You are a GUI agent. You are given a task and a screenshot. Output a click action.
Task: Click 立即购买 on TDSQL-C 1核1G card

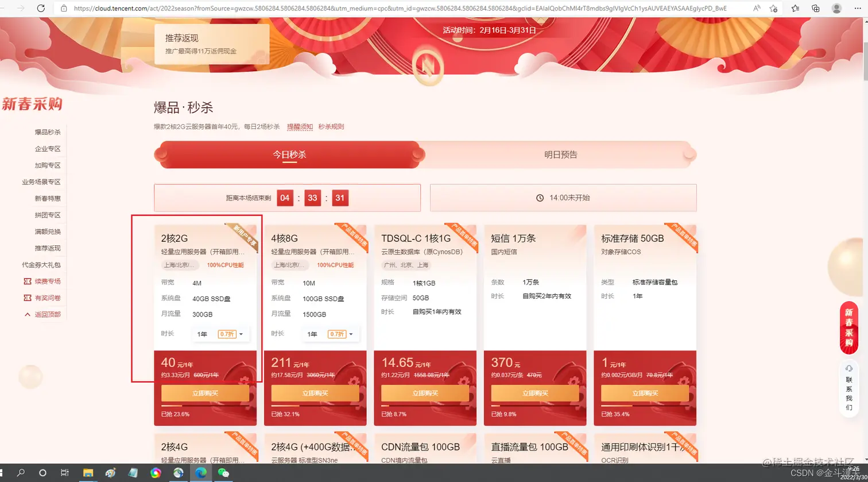pos(425,393)
